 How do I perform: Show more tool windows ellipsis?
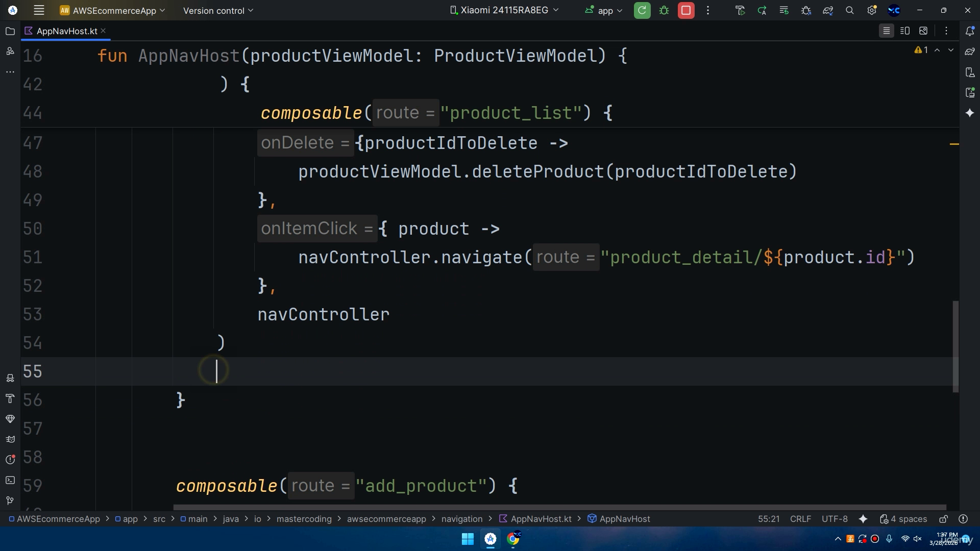point(10,72)
